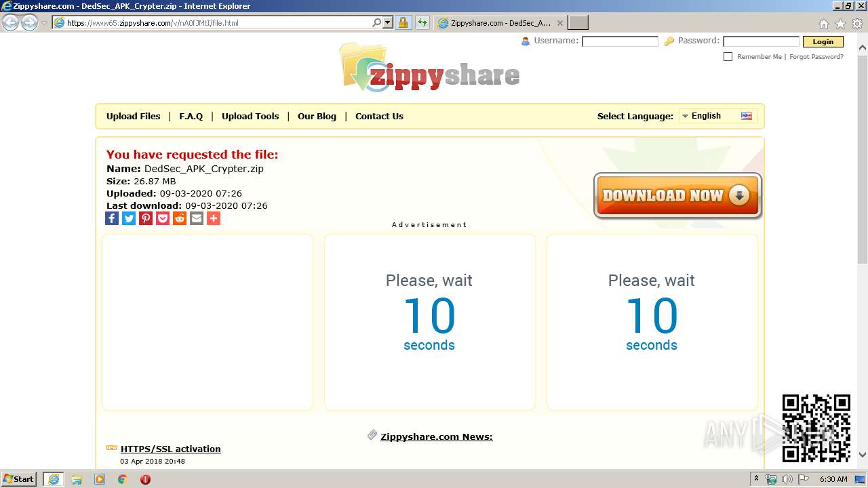Open Upload Tools menu item

point(250,116)
